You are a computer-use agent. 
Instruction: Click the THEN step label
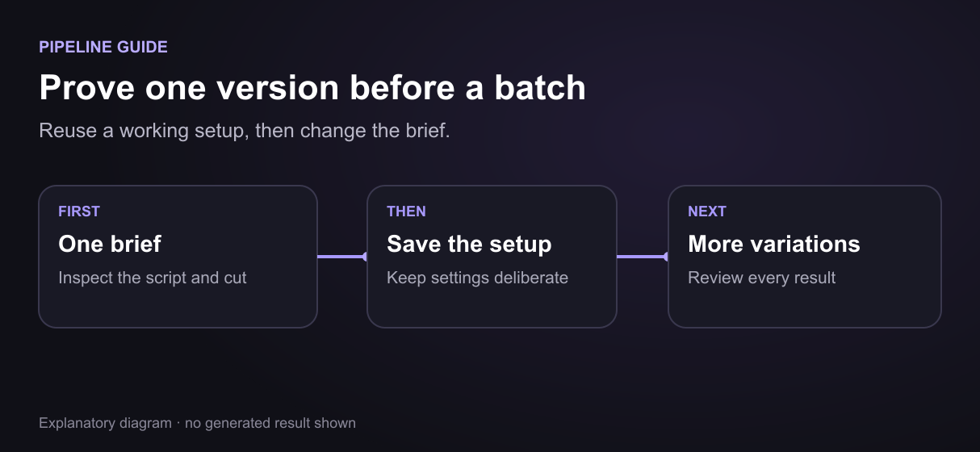tap(406, 211)
